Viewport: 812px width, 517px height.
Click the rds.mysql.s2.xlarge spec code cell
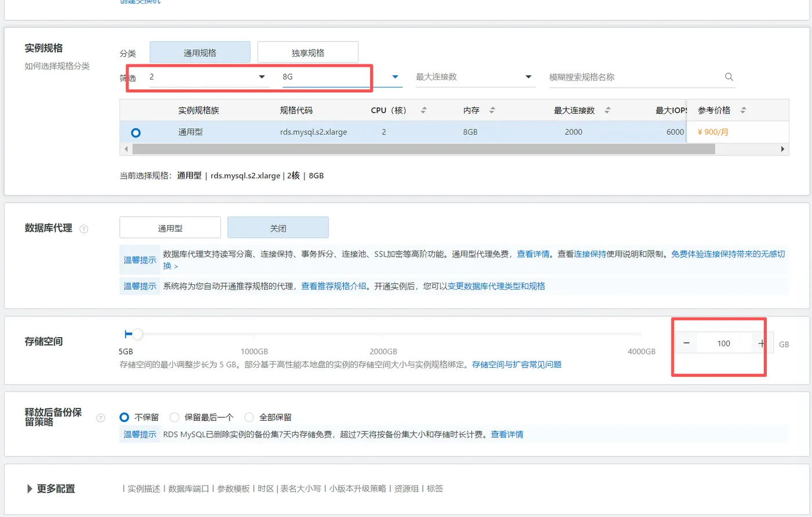click(x=313, y=132)
